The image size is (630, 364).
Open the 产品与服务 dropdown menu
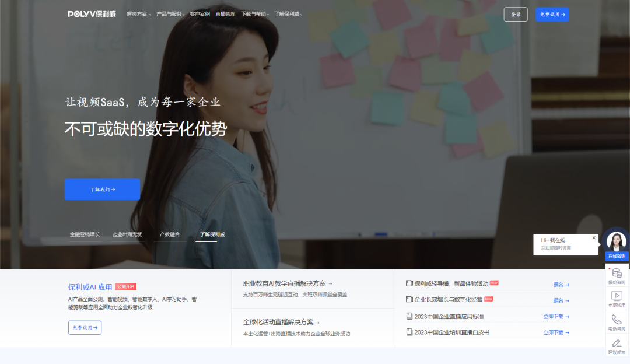(x=168, y=13)
